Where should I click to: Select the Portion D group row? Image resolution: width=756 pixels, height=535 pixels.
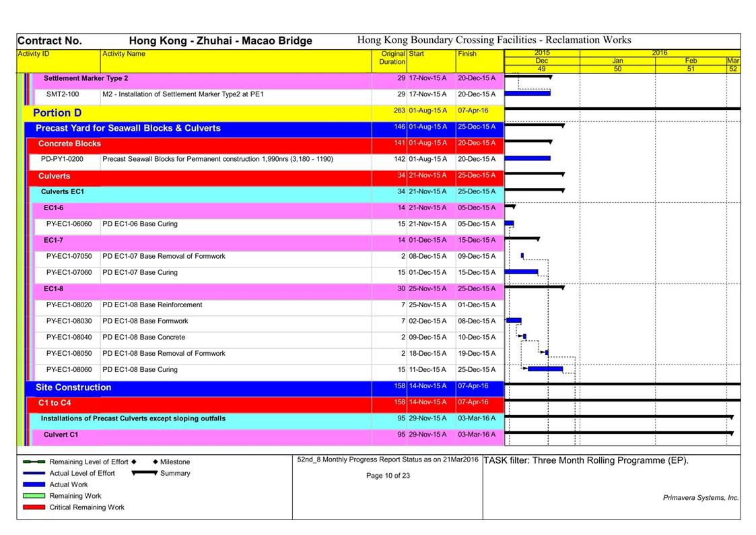pyautogui.click(x=263, y=113)
